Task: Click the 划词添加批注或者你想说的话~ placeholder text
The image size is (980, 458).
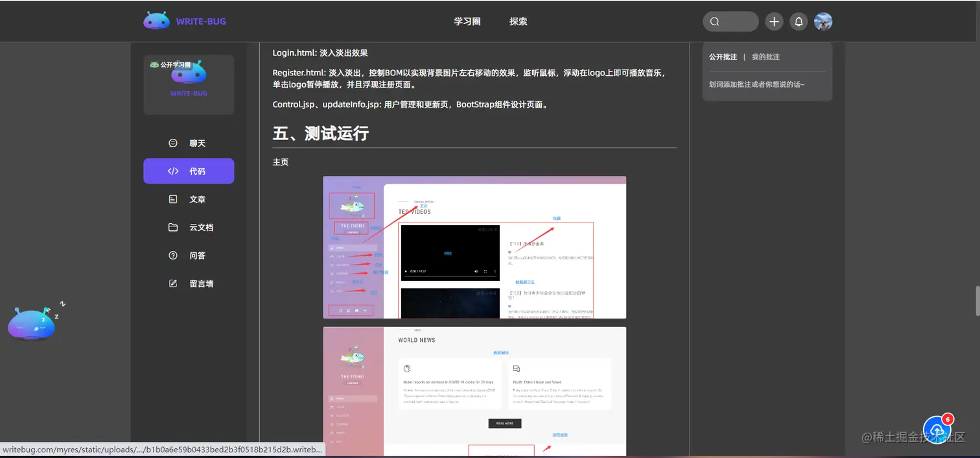Action: pos(757,84)
